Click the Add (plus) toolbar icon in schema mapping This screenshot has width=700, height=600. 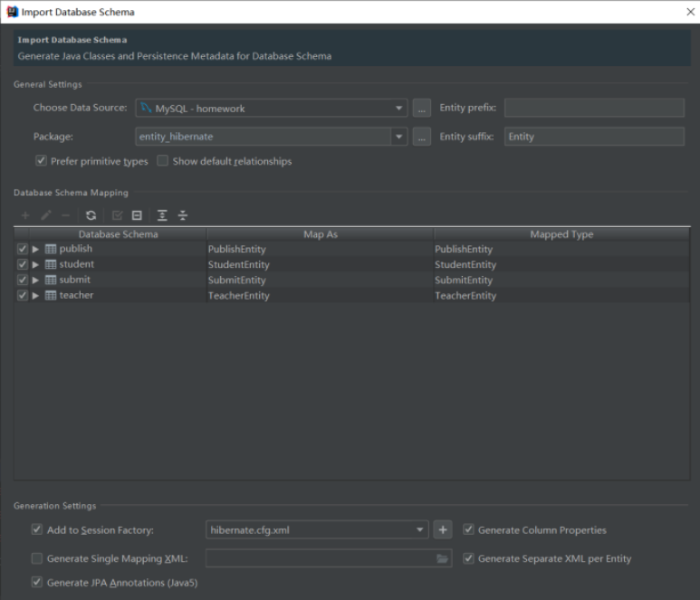[25, 215]
